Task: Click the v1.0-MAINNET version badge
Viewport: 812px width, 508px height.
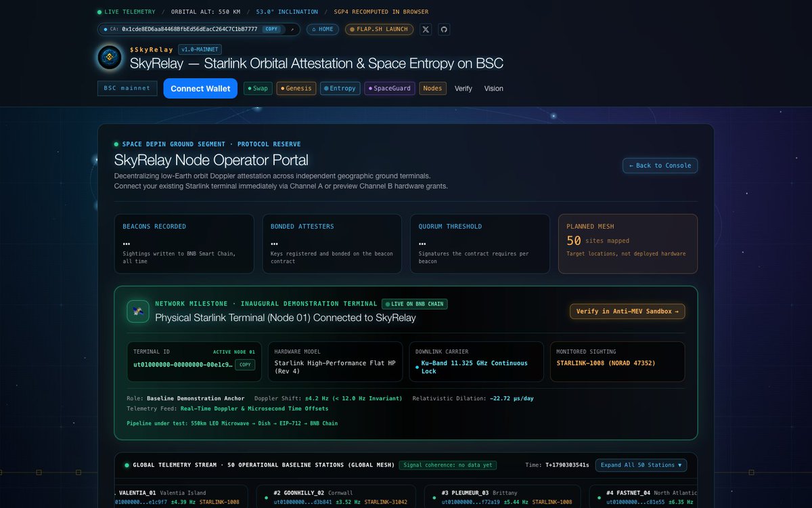Action: click(x=200, y=49)
